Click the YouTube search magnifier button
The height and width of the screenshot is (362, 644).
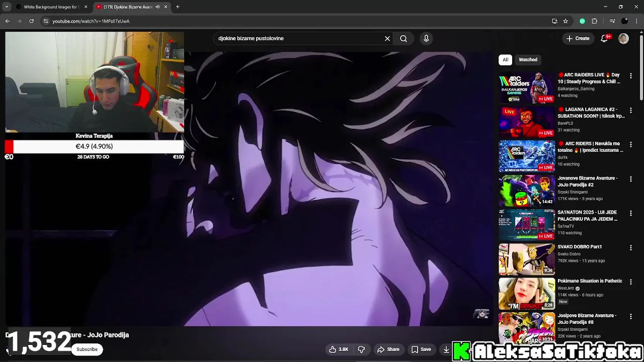click(404, 38)
